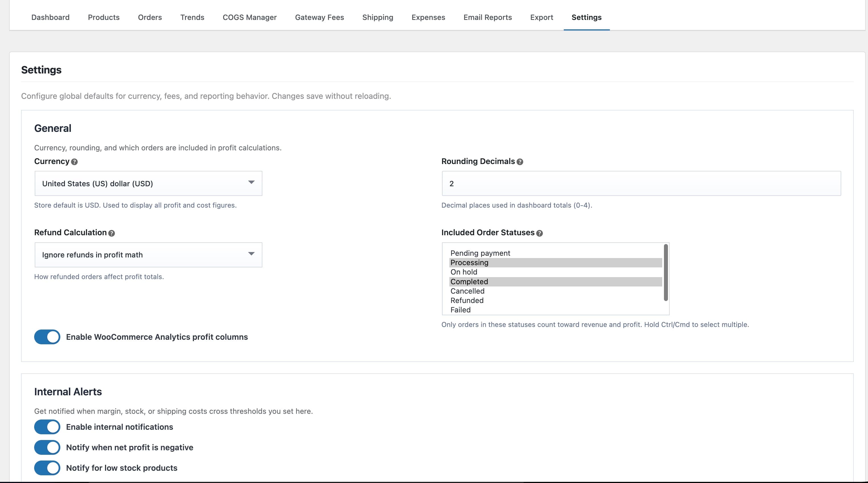Screen dimensions: 868x483
Task: Go to the Expenses tab
Action: click(428, 17)
